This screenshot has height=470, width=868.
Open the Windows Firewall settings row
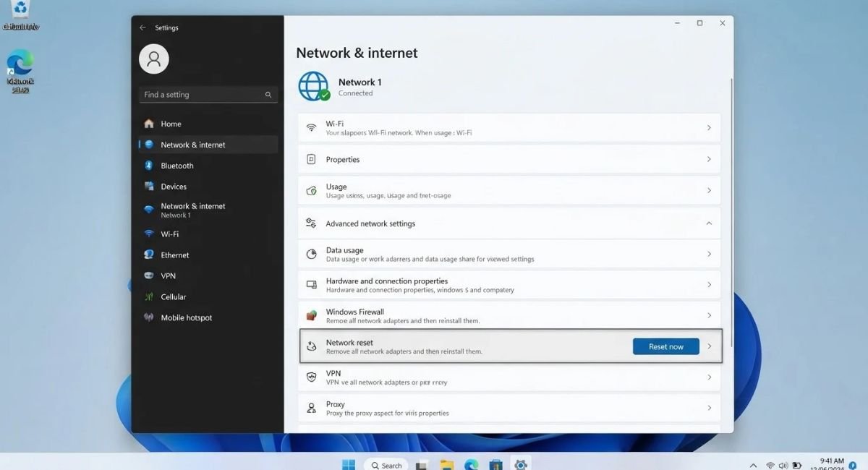tap(509, 315)
